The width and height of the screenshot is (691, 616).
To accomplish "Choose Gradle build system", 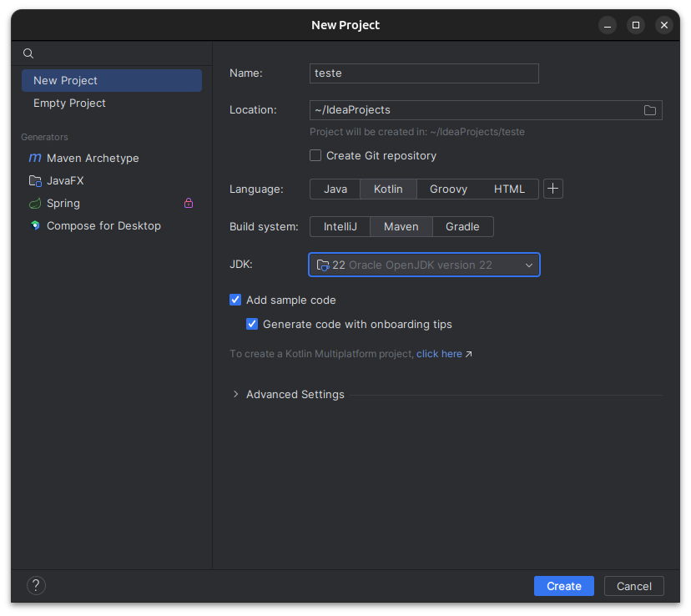I will pyautogui.click(x=462, y=226).
